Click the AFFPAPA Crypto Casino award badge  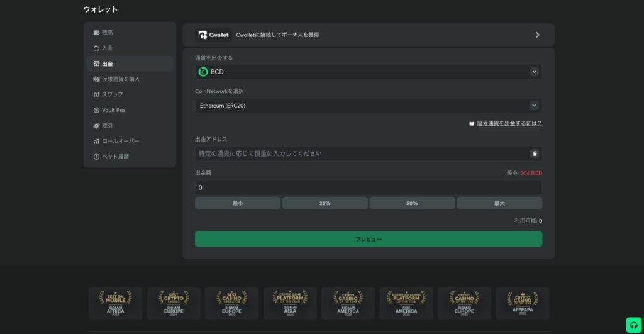(x=523, y=303)
